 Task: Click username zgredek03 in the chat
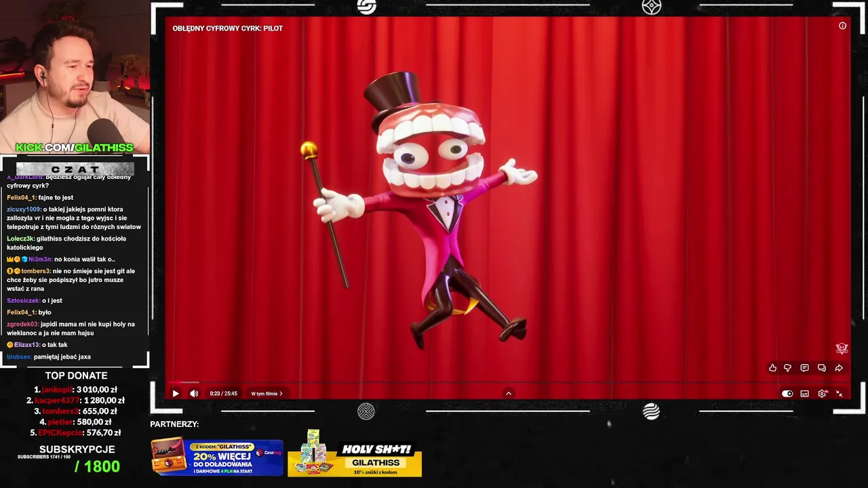point(23,324)
